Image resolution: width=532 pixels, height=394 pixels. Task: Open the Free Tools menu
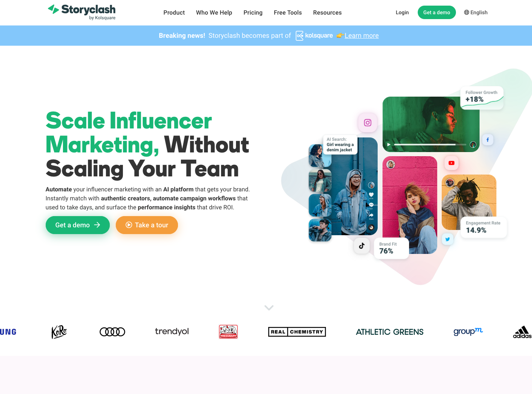(x=288, y=13)
